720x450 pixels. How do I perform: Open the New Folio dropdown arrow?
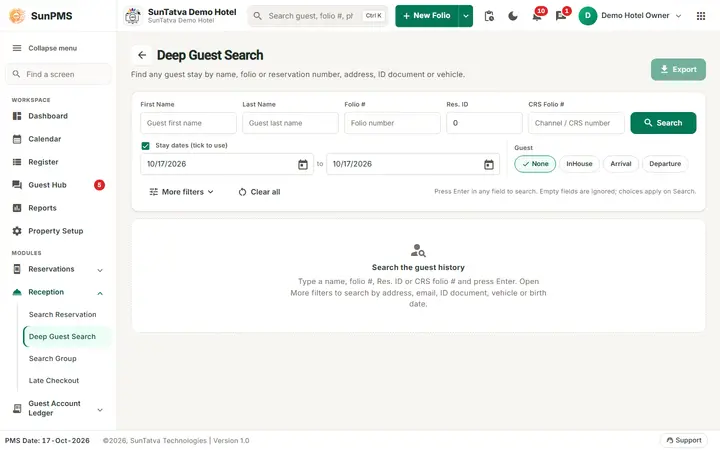tap(466, 16)
